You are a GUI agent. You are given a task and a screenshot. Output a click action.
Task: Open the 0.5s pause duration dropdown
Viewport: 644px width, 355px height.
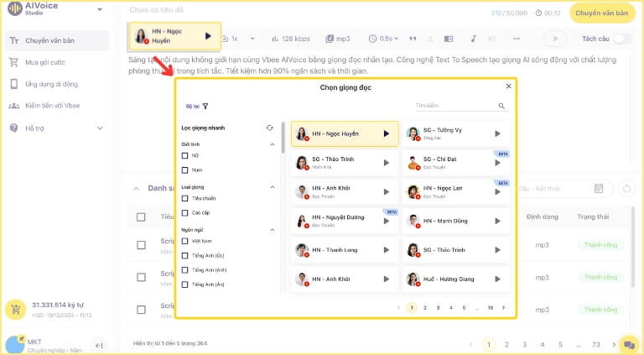(384, 39)
